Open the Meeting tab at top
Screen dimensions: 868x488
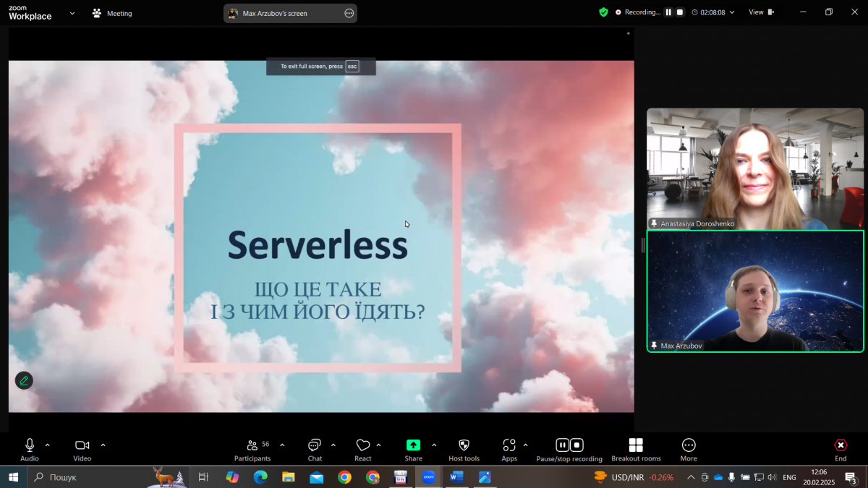[x=112, y=13]
